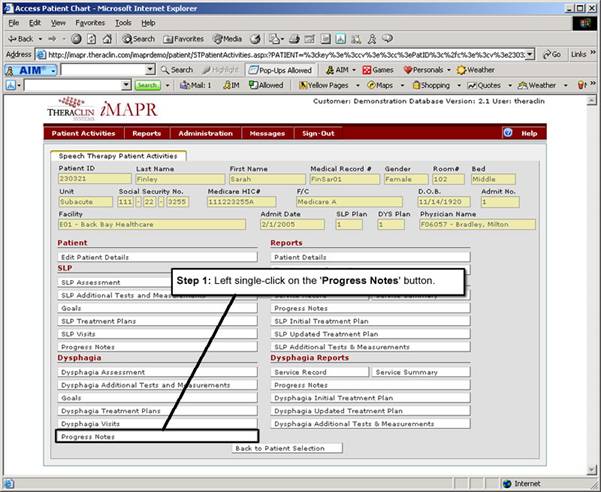Image resolution: width=601 pixels, height=492 pixels.
Task: Click the IM button on lower toolbar
Action: [x=232, y=85]
